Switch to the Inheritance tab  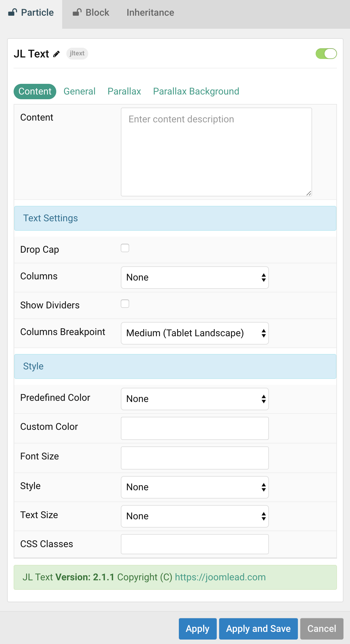[150, 13]
